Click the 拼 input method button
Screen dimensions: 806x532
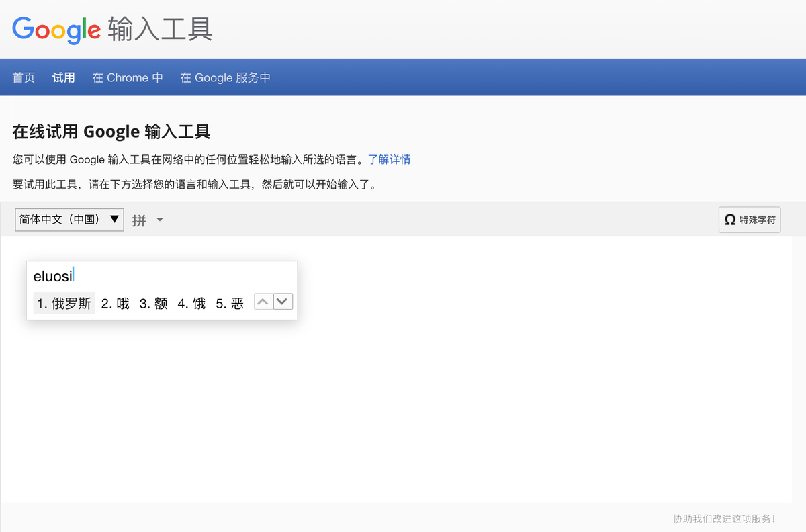tap(139, 220)
